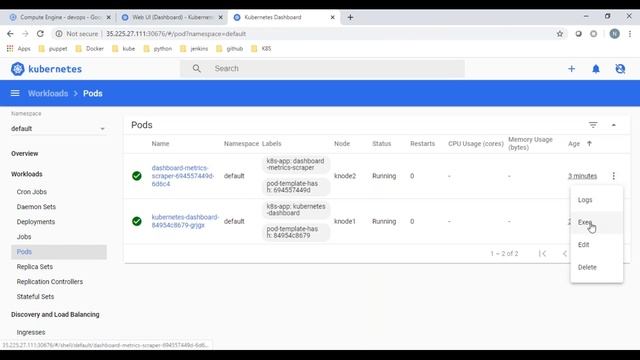Open Daemon Sets in the sidebar
This screenshot has width=640, height=360.
tap(36, 207)
